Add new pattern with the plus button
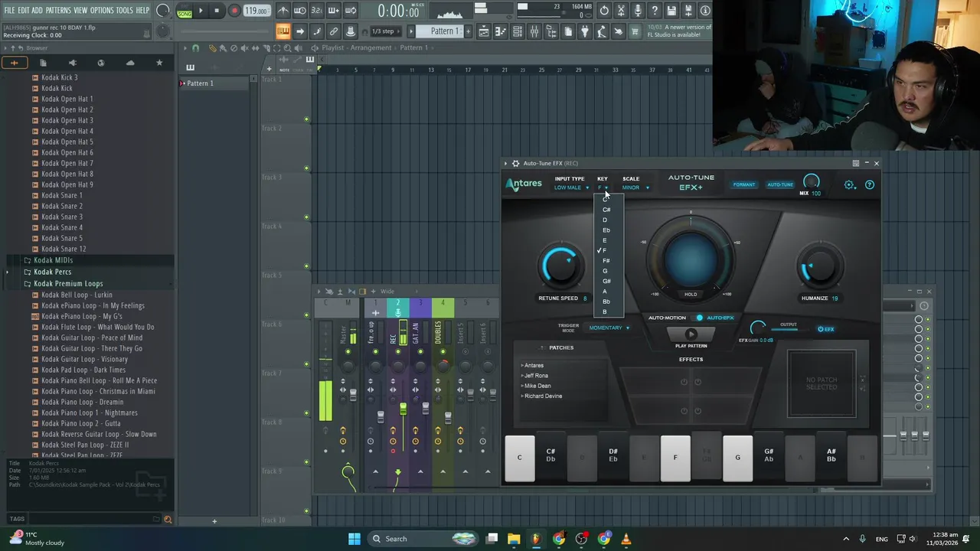The image size is (980, 551). click(468, 31)
